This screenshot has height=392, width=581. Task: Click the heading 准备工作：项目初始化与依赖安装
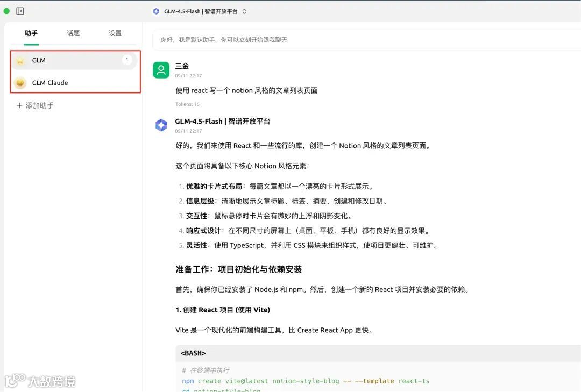click(239, 269)
